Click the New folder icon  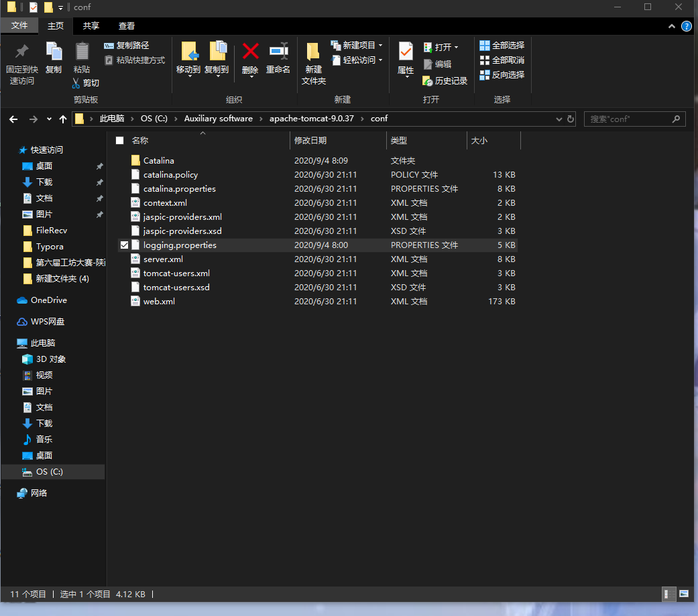[x=313, y=52]
